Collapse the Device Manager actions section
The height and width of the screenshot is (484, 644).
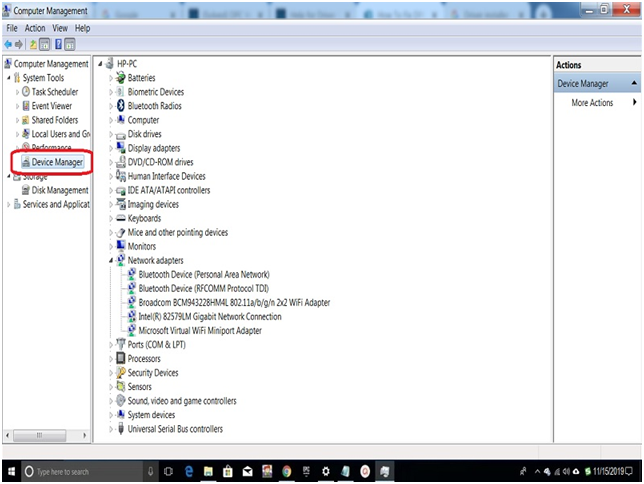(634, 83)
